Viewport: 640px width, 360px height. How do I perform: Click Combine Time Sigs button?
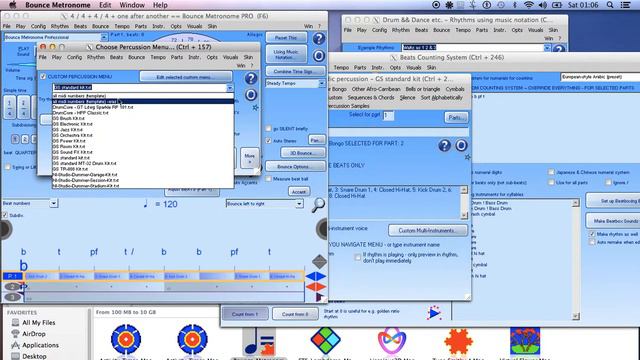(296, 71)
